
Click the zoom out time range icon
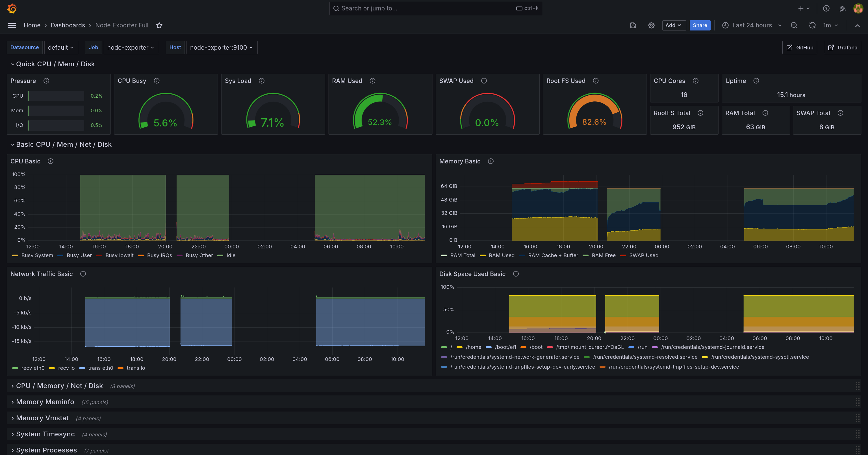pyautogui.click(x=794, y=25)
